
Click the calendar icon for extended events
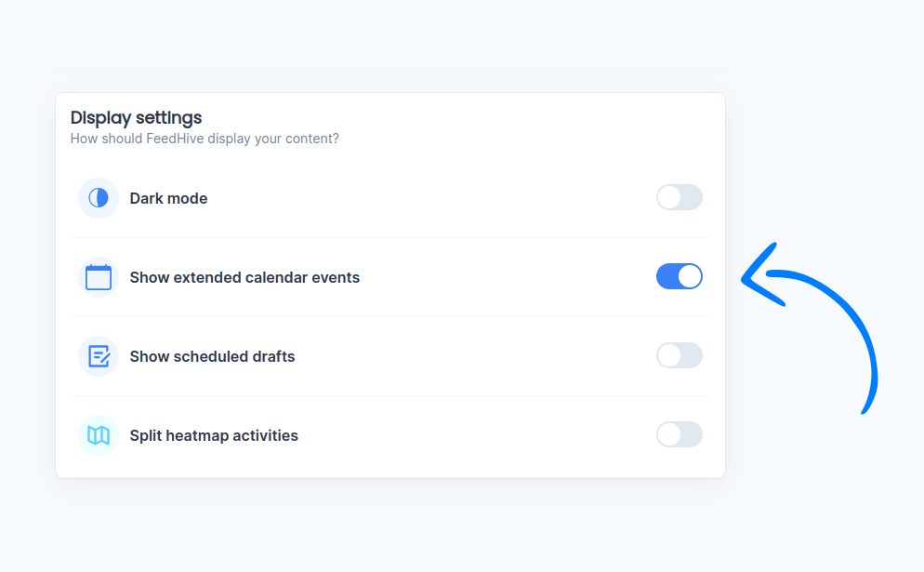(x=99, y=277)
